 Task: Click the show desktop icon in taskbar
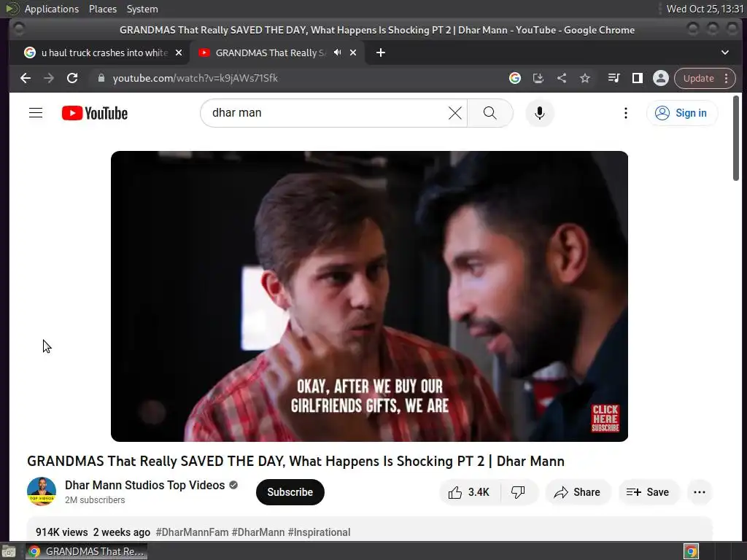[x=9, y=551]
